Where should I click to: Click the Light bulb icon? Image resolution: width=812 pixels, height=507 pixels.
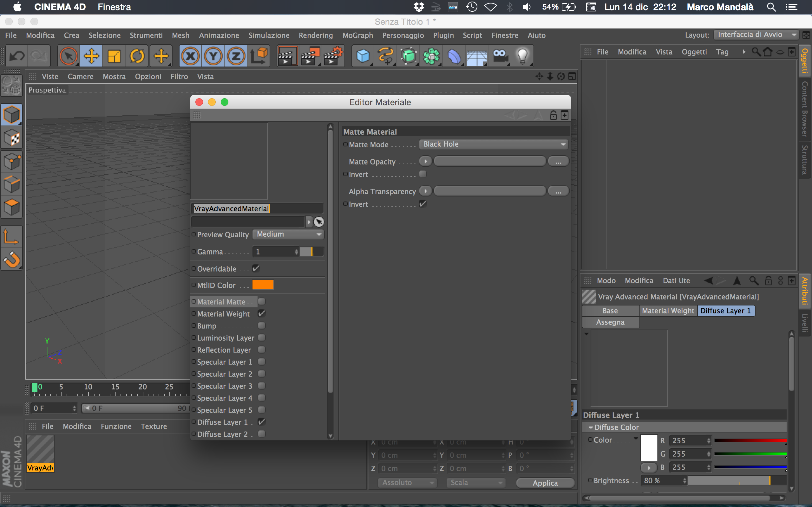pos(522,56)
